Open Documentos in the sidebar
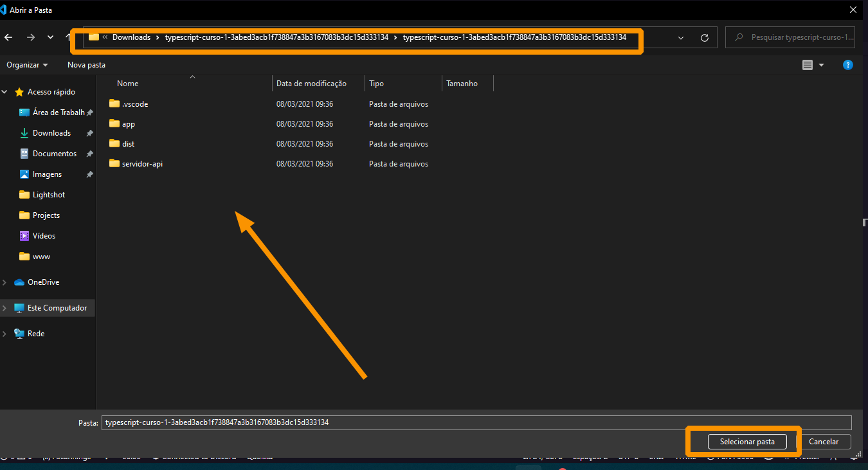Viewport: 868px width, 470px height. point(55,154)
